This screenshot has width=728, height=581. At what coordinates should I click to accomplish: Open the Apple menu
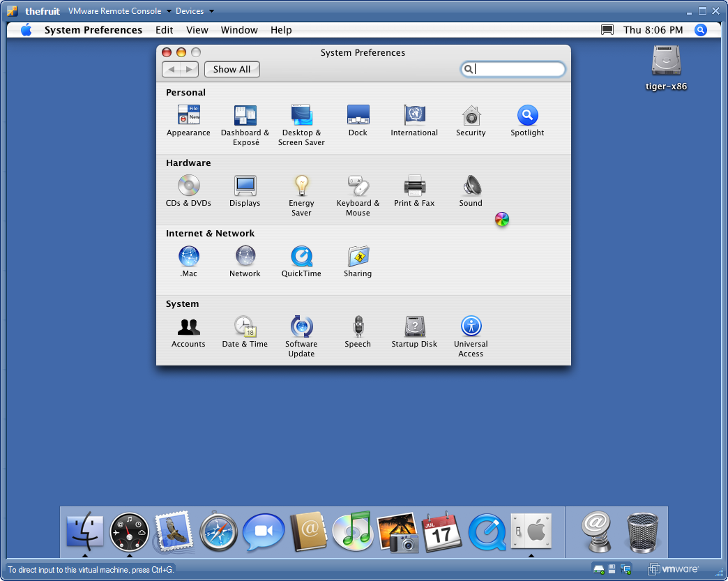pos(26,30)
